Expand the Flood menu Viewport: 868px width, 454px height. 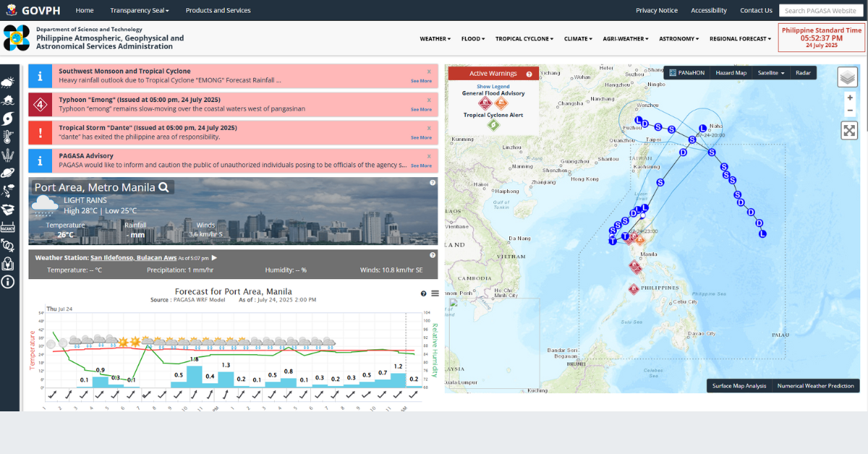[473, 39]
